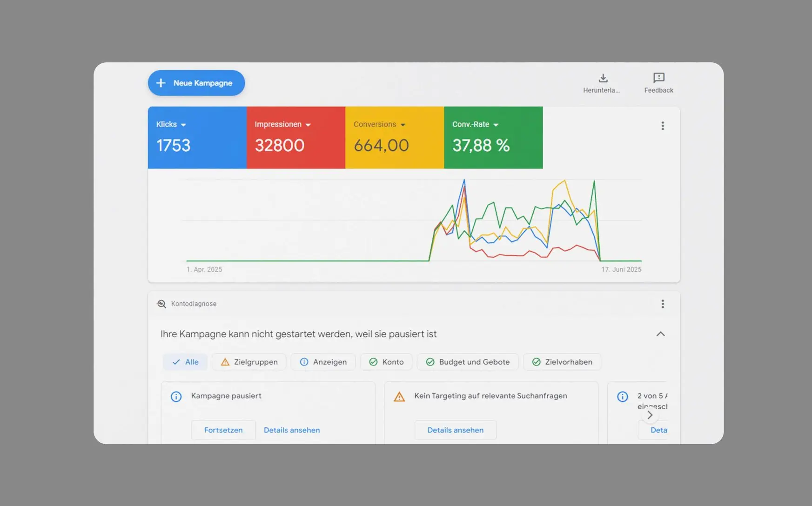Open the Klicks metric dropdown
The width and height of the screenshot is (812, 506).
pyautogui.click(x=183, y=125)
